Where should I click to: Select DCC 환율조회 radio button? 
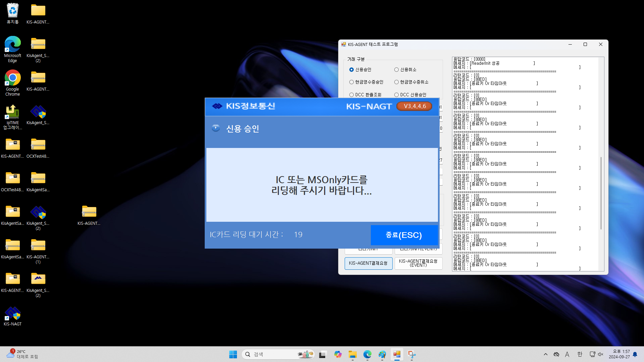352,95
